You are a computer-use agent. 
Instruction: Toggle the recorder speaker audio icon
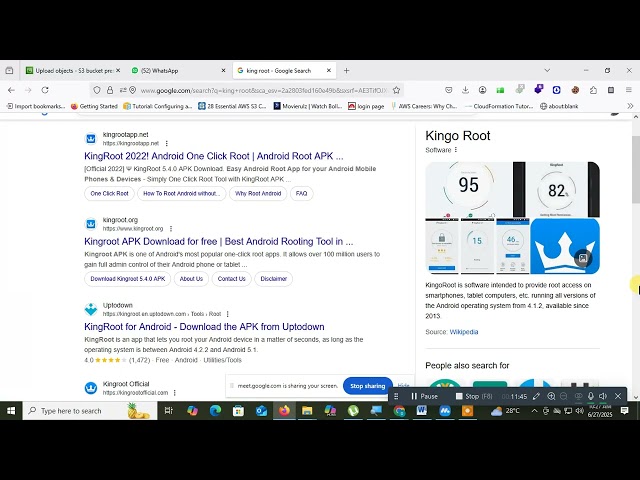[603, 396]
